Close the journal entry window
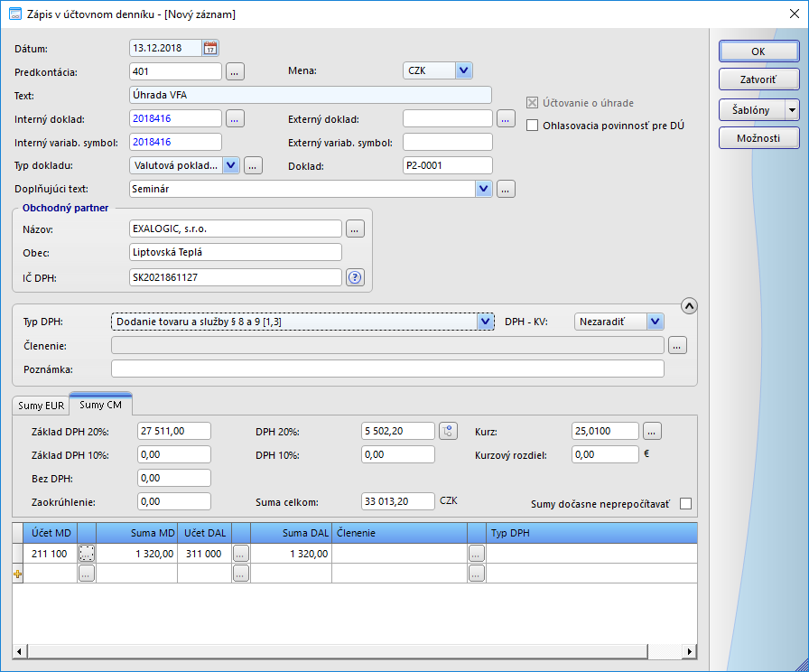The width and height of the screenshot is (809, 672). pyautogui.click(x=795, y=14)
